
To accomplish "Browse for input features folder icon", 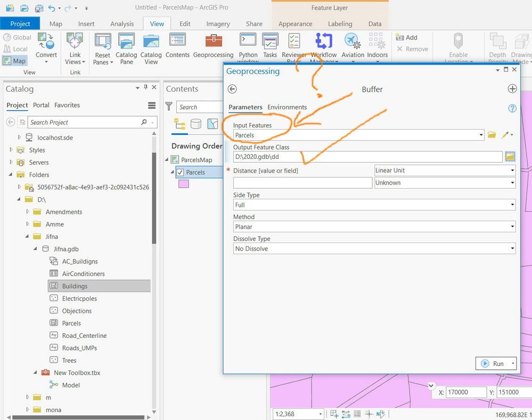I will [x=492, y=135].
